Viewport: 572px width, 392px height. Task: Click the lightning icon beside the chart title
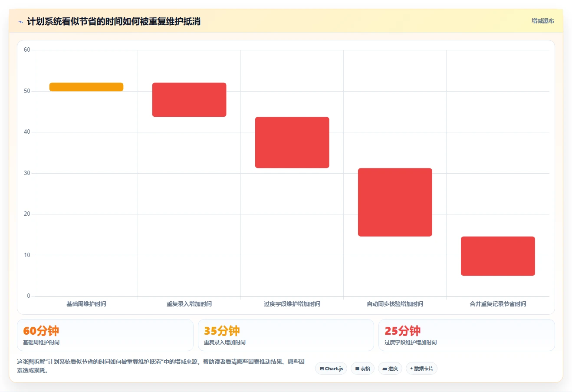click(20, 22)
